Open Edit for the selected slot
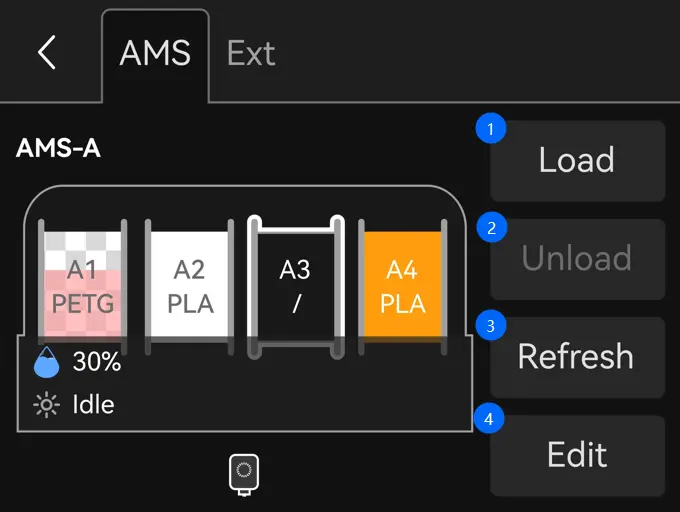The image size is (680, 512). point(577,455)
